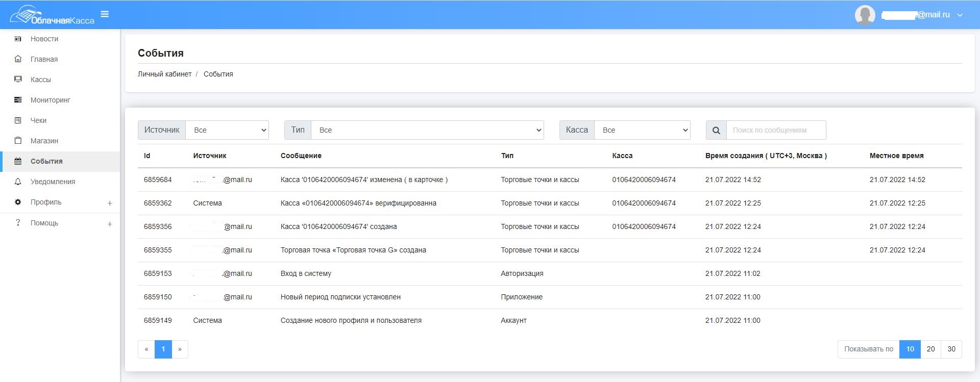This screenshot has height=382, width=980.
Task: Follow the Личный кабинет breadcrumb link
Action: click(164, 74)
